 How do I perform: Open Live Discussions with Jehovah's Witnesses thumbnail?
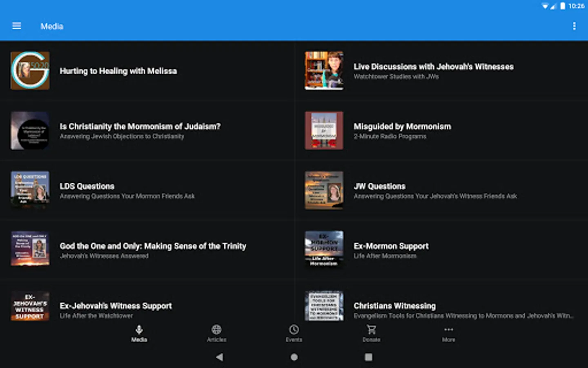[324, 71]
